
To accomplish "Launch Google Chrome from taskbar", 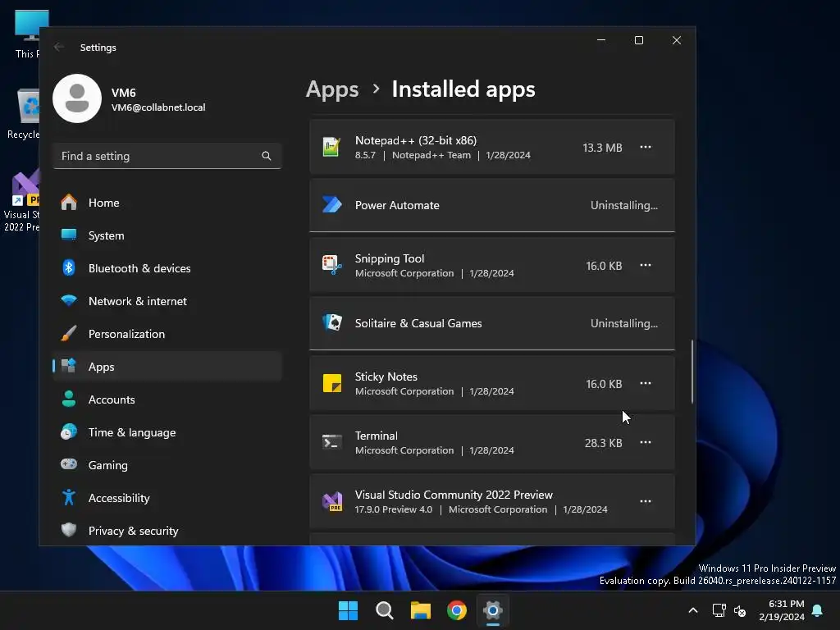I will [457, 610].
